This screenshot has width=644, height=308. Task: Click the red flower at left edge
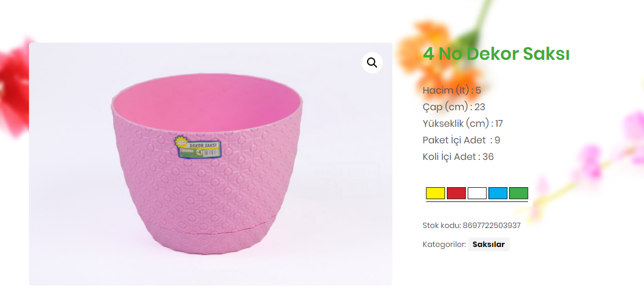(15, 88)
